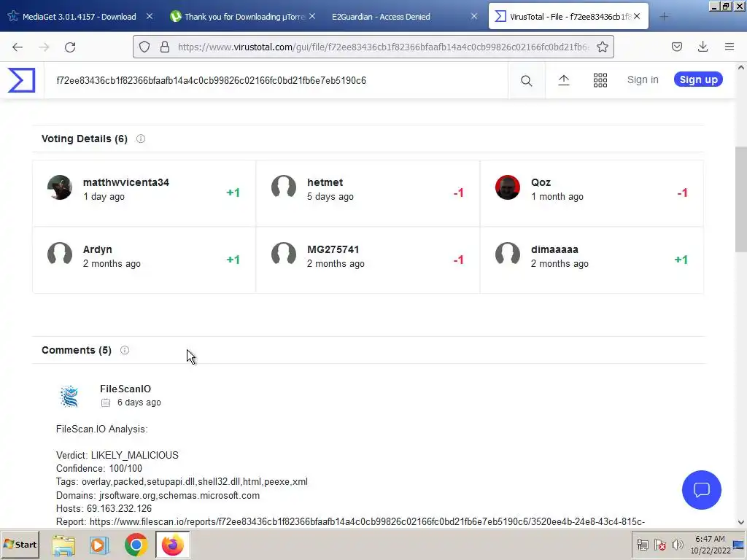Open the apps grid icon
The width and height of the screenshot is (747, 560).
coord(600,80)
